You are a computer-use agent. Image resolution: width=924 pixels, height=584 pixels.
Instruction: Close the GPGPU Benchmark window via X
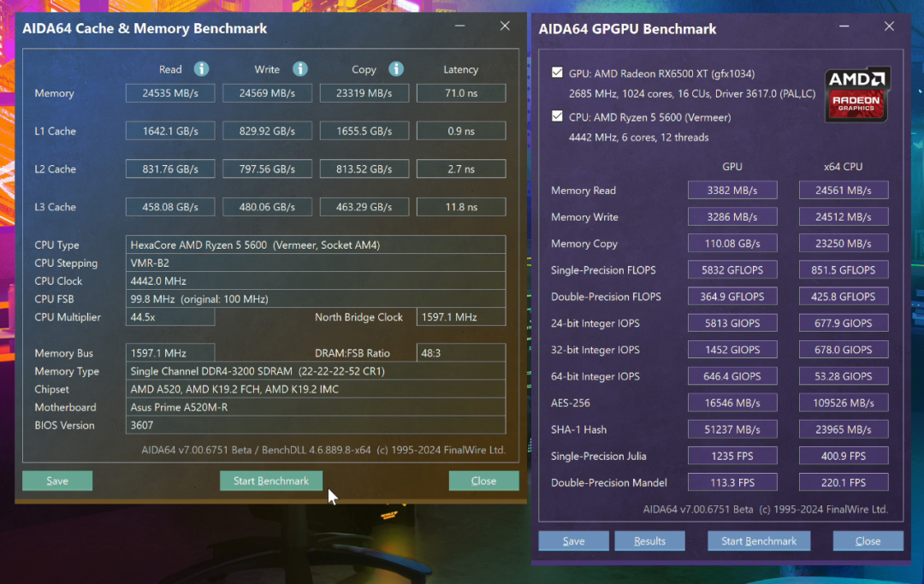point(889,27)
